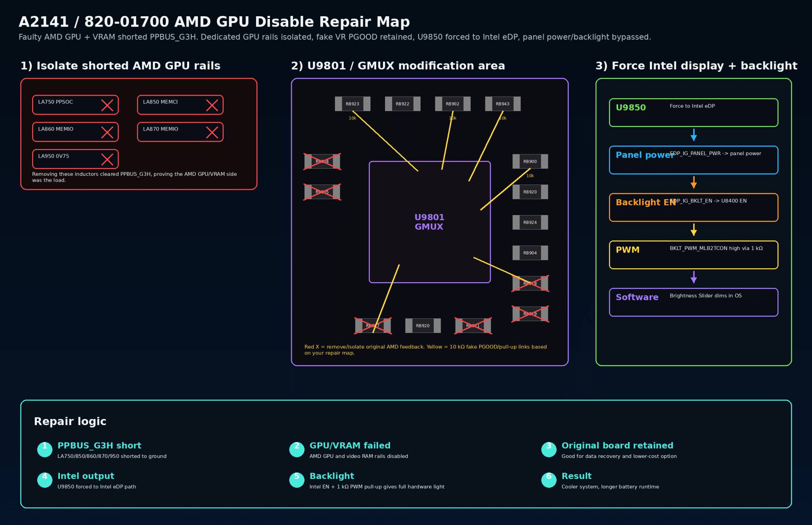Select step 4 circle beside Intel output
812x525 pixels.
coord(45,480)
